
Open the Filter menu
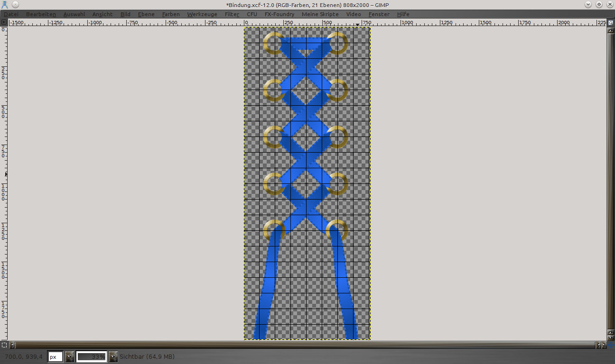(232, 14)
